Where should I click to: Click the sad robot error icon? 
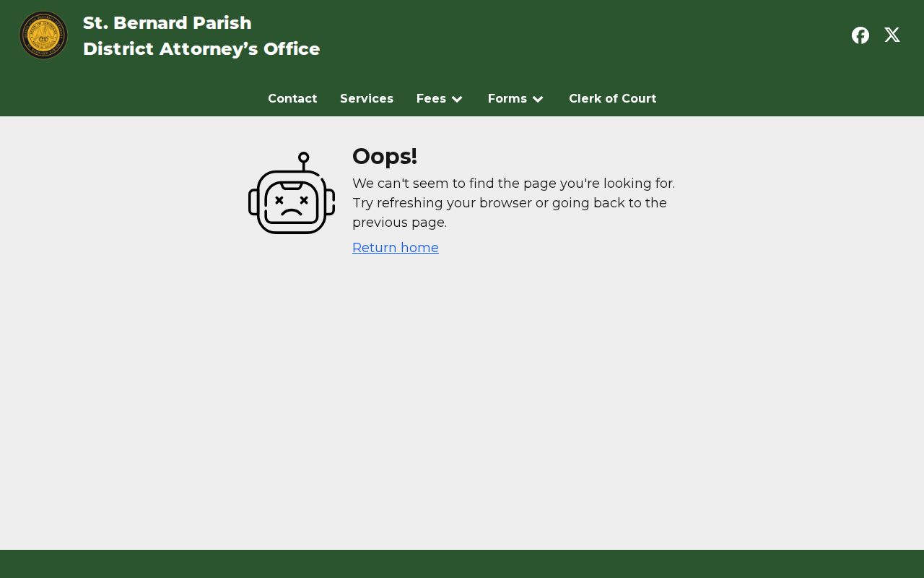(x=292, y=193)
